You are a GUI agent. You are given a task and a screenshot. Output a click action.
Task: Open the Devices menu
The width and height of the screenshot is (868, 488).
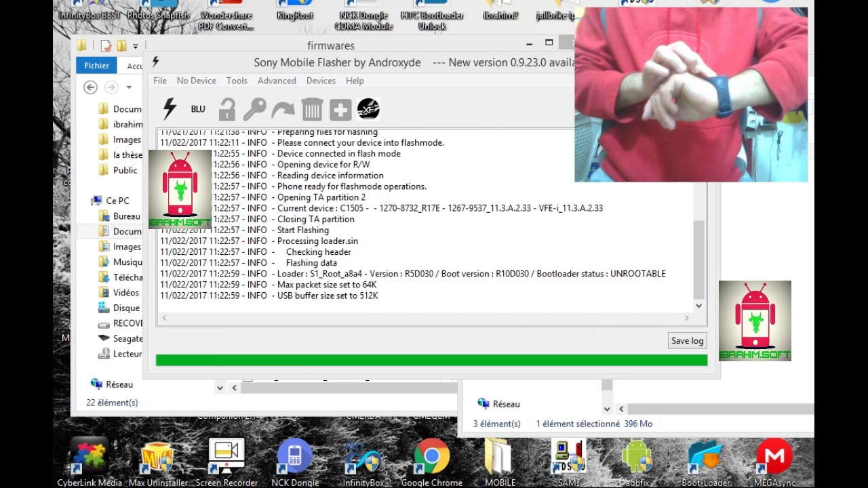click(x=321, y=81)
